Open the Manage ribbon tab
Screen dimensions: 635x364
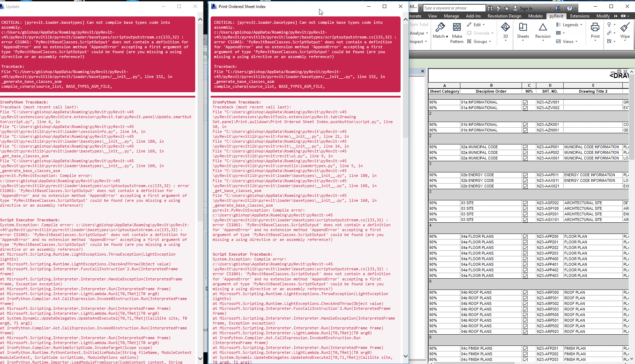(451, 16)
